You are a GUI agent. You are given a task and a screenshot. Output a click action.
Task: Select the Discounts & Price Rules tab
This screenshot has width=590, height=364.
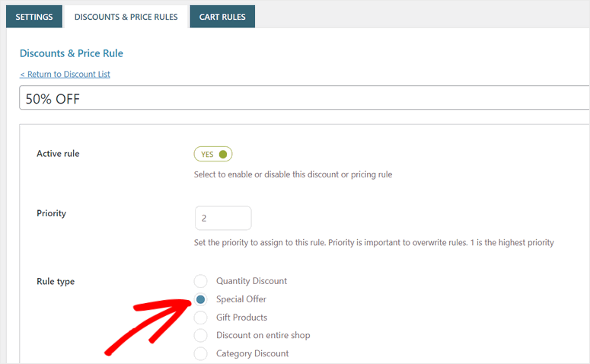(x=126, y=17)
